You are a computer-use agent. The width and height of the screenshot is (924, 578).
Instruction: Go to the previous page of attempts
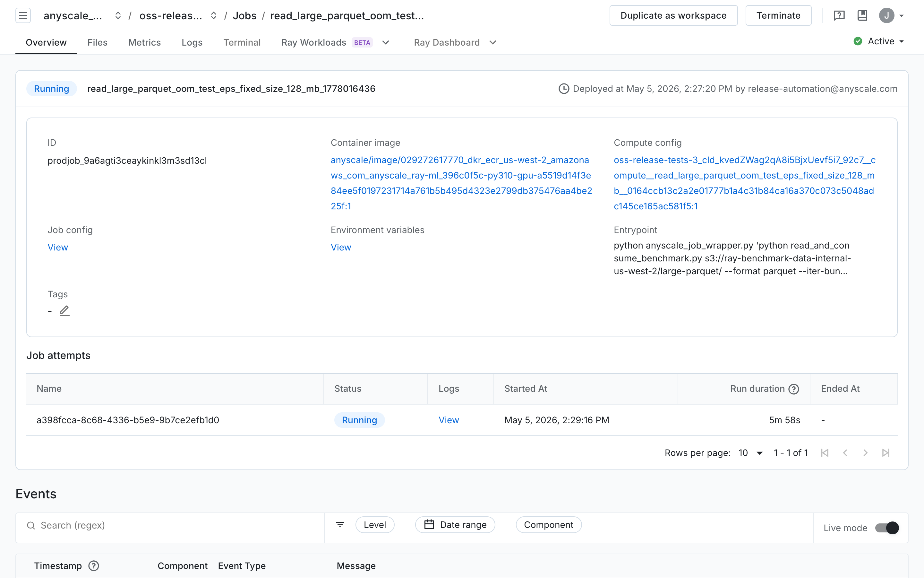pos(845,453)
